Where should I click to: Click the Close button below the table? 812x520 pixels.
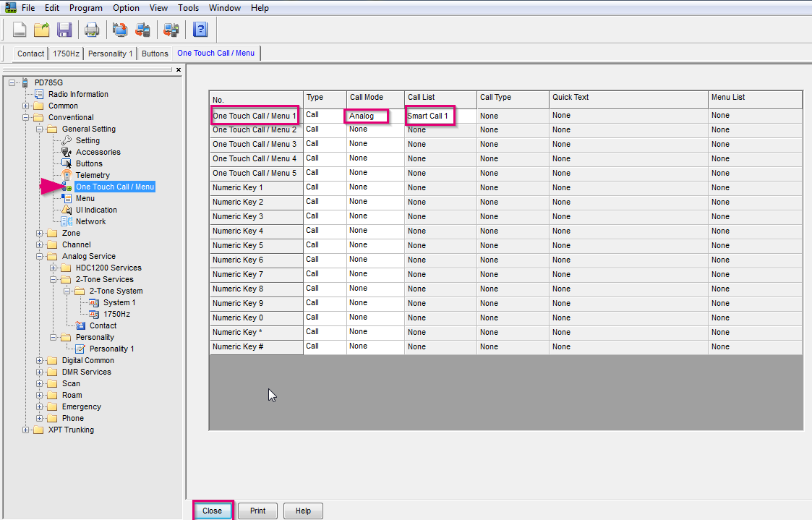tap(213, 511)
